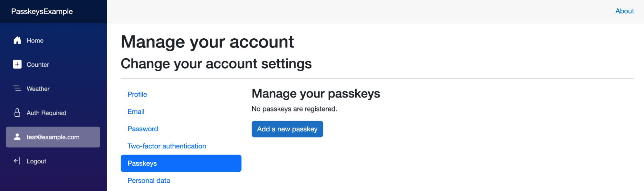
Task: Click the test@example.com account label
Action: (x=53, y=137)
